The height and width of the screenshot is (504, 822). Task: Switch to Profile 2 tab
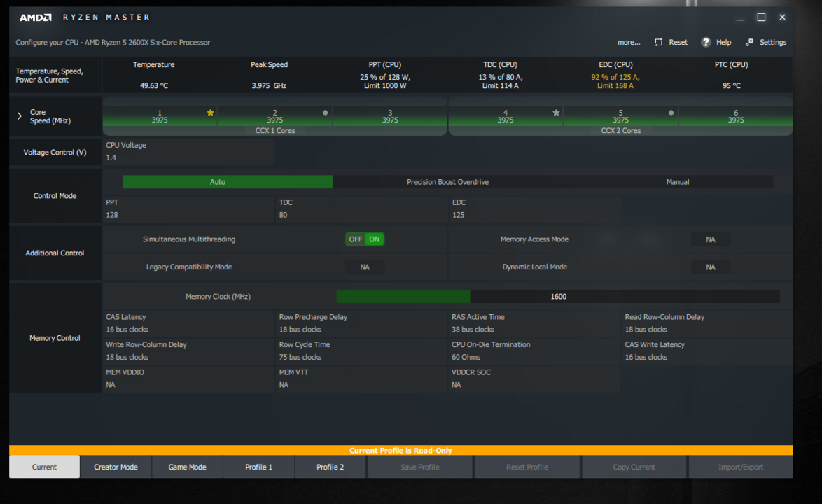[330, 467]
